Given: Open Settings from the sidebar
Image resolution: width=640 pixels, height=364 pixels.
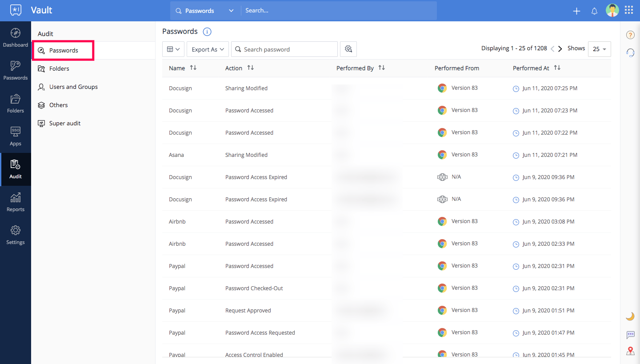Looking at the screenshot, I should (16, 235).
